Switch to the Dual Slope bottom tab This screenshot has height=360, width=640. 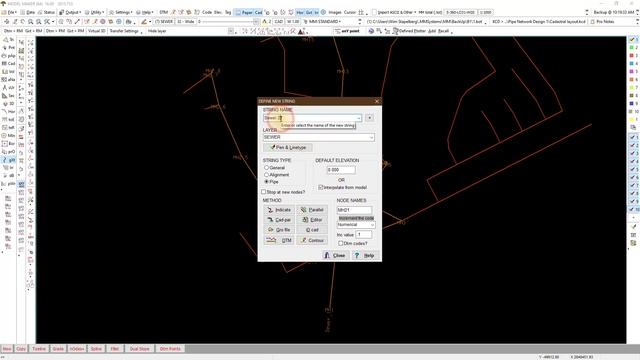(x=140, y=349)
